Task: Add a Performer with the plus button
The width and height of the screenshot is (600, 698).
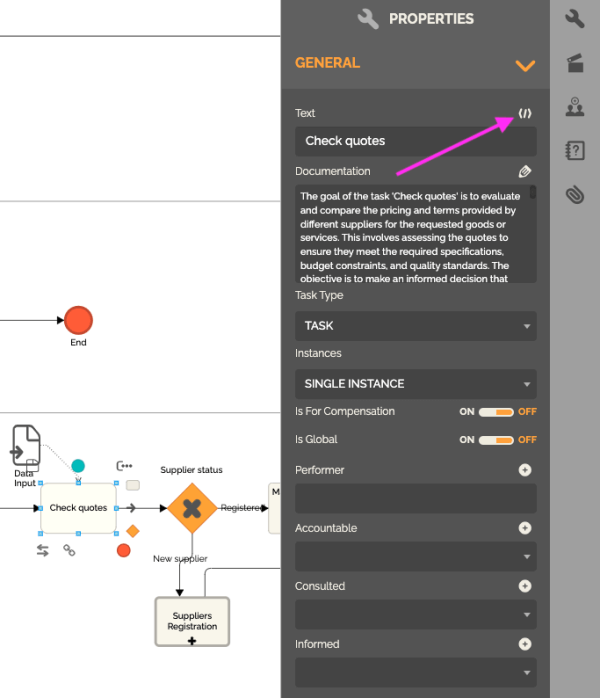Action: pos(525,470)
